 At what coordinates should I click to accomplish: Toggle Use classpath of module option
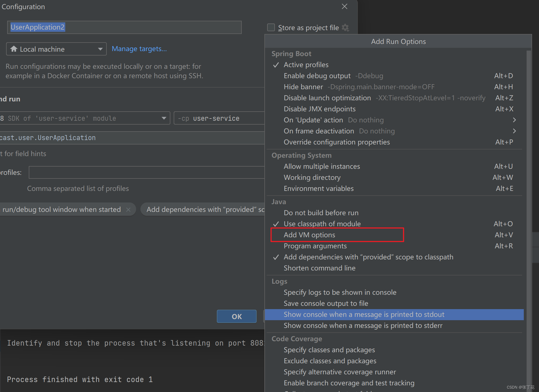[323, 224]
